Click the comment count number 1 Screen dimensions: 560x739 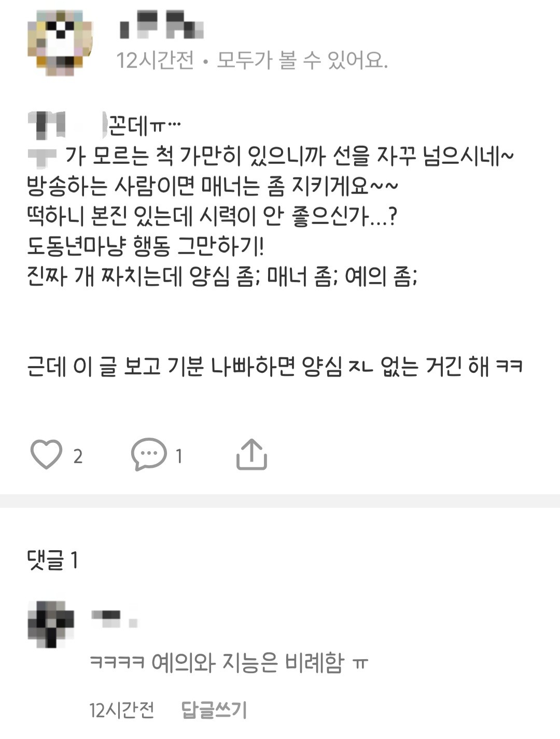pos(179,456)
